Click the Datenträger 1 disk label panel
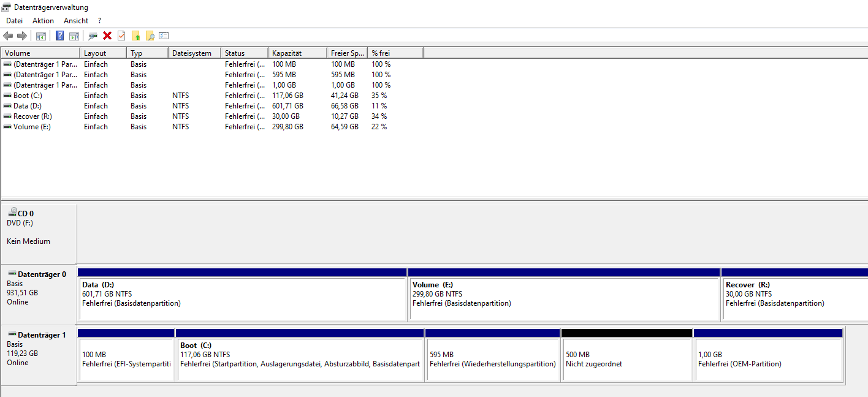868x397 pixels. click(x=39, y=355)
